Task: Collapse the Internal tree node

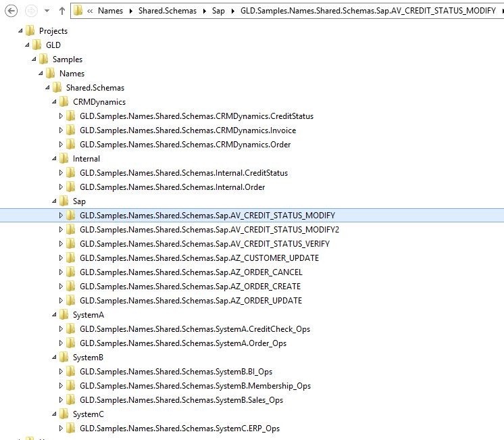Action: [x=54, y=158]
